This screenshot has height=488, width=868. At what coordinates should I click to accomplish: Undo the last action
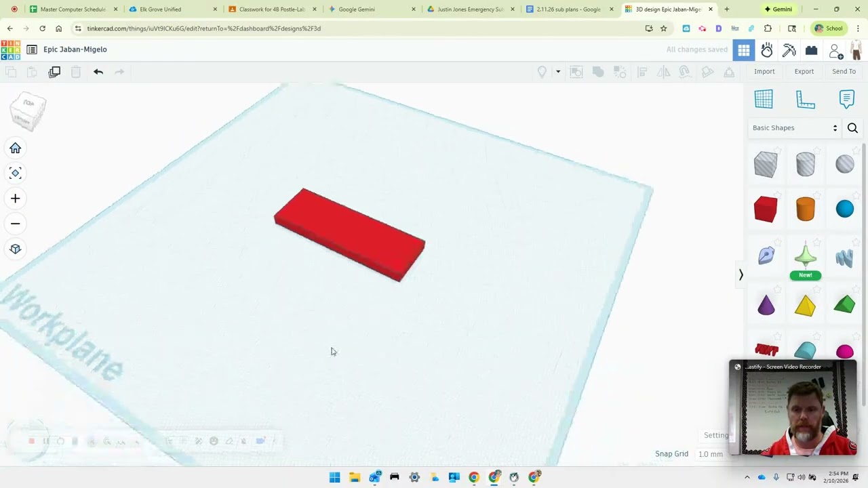click(x=98, y=72)
